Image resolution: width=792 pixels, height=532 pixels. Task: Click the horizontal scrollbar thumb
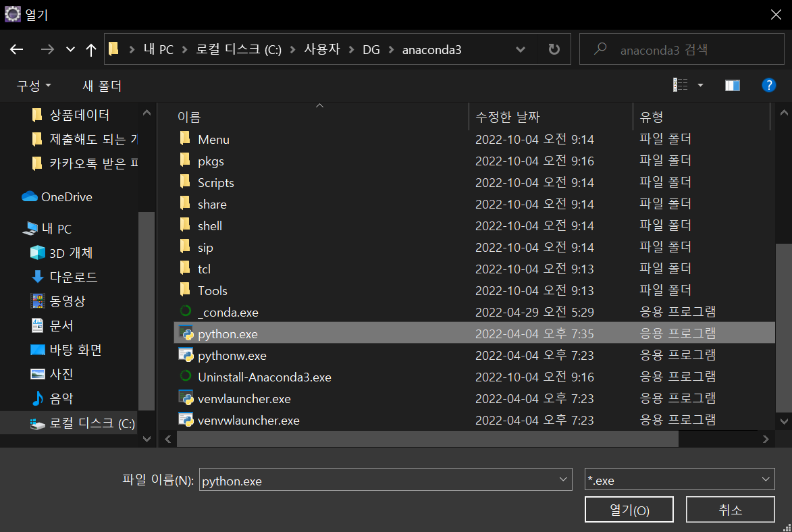[x=427, y=439]
